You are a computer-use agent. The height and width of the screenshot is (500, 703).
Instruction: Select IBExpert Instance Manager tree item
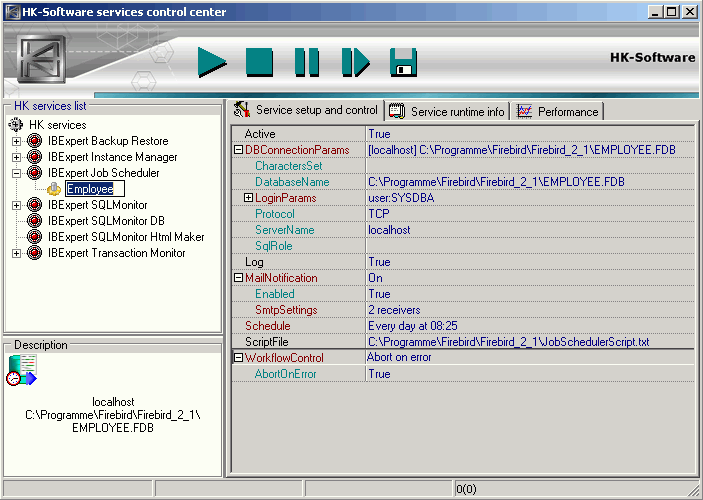click(x=113, y=157)
